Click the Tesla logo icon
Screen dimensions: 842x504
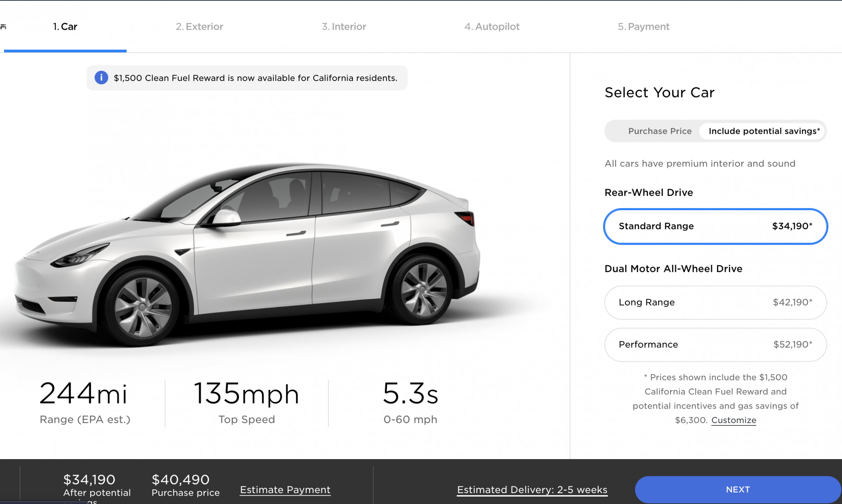[x=3, y=27]
